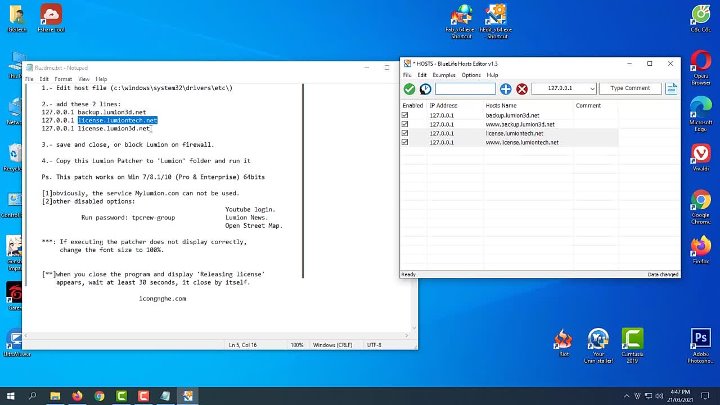Open Opera Browser desktop shortcut
The image size is (720, 405).
point(701,68)
